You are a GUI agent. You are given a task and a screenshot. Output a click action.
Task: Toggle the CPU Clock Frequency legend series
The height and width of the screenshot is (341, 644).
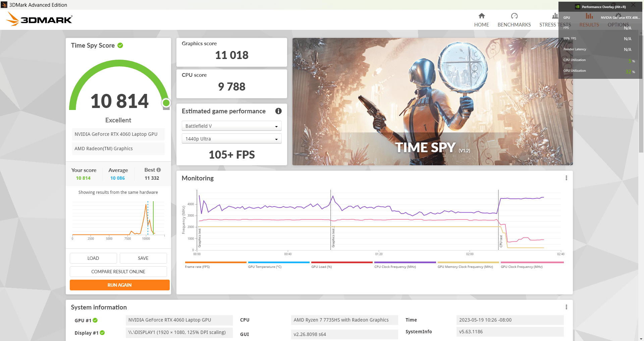[x=395, y=267]
